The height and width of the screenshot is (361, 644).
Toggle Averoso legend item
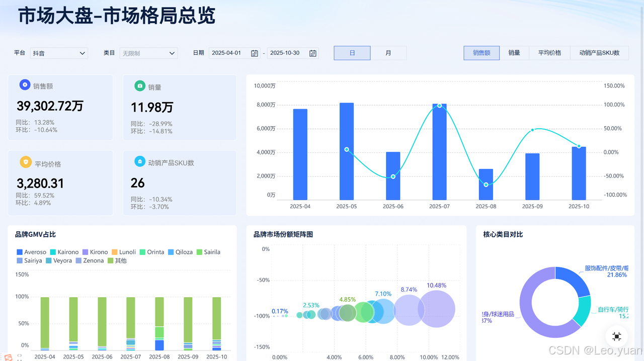point(31,252)
